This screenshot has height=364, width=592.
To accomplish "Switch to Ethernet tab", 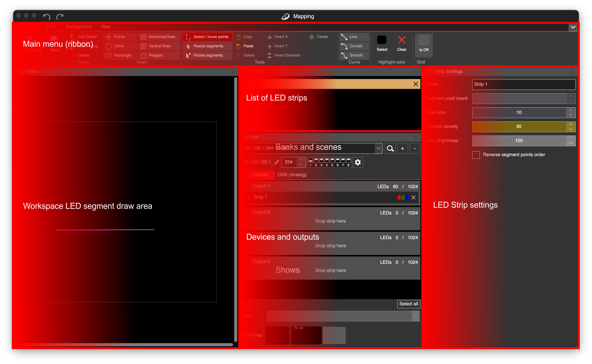I will tap(259, 175).
